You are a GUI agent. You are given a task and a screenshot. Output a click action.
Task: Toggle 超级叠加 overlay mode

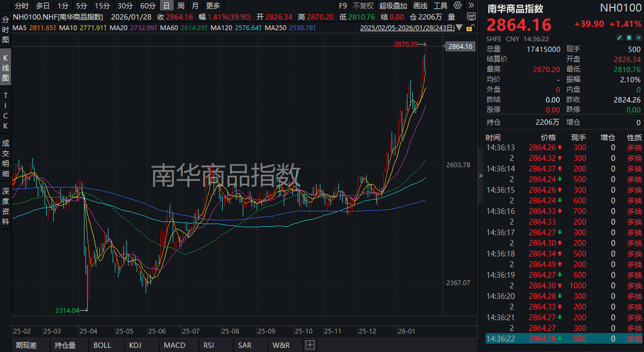393,6
